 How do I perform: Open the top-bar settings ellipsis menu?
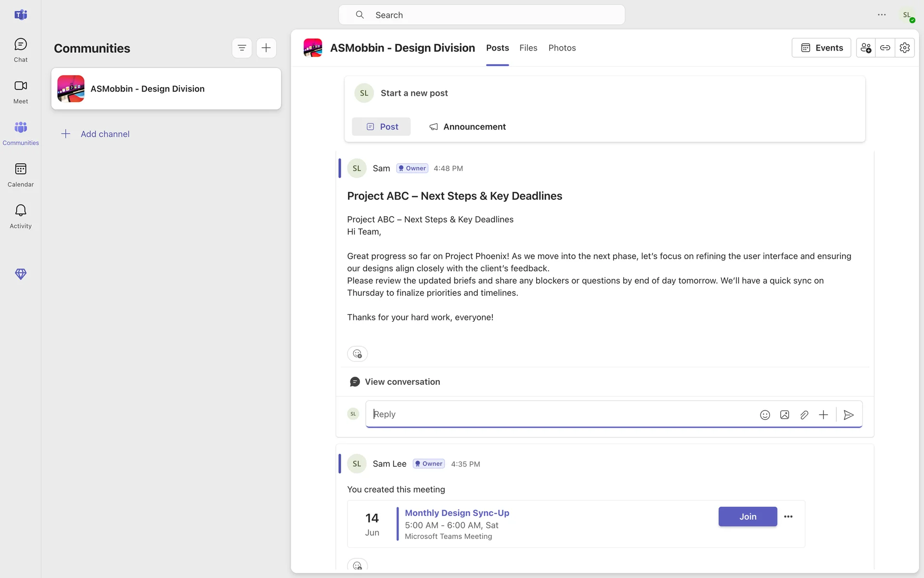click(x=882, y=15)
